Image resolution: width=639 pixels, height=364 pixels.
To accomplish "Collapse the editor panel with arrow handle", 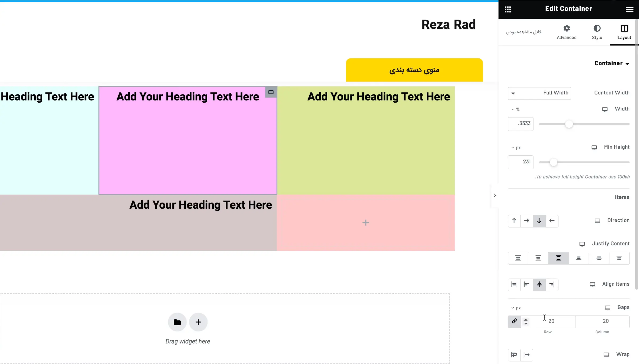I will tap(495, 195).
